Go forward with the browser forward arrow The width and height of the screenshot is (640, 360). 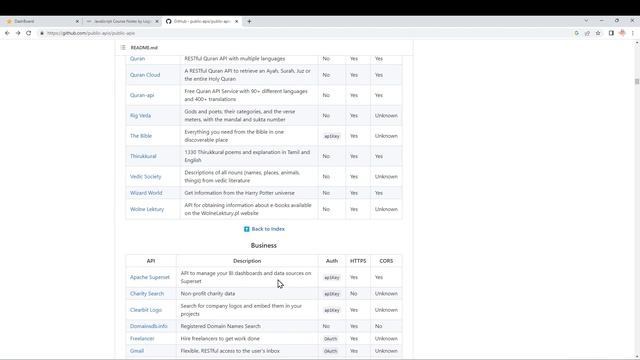point(18,33)
